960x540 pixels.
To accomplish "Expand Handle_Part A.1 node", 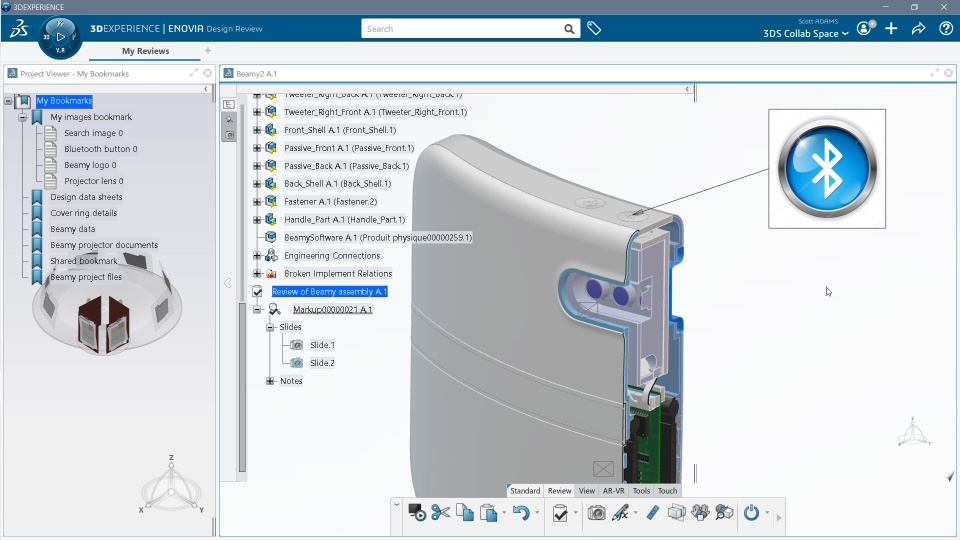I will click(x=257, y=219).
